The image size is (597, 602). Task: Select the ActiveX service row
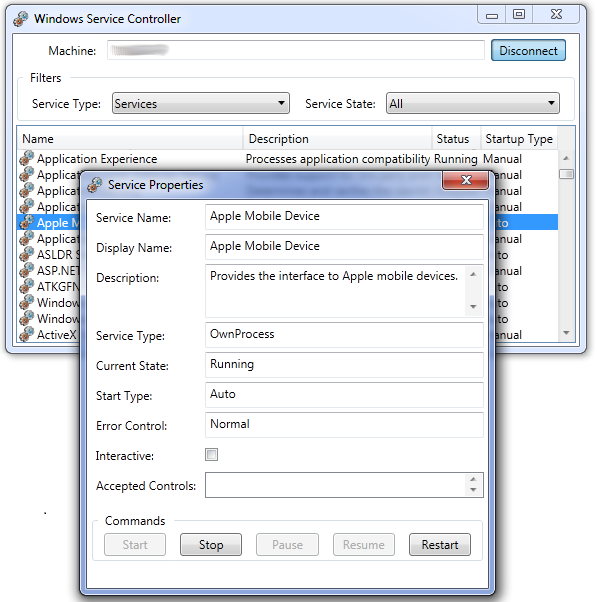[49, 335]
